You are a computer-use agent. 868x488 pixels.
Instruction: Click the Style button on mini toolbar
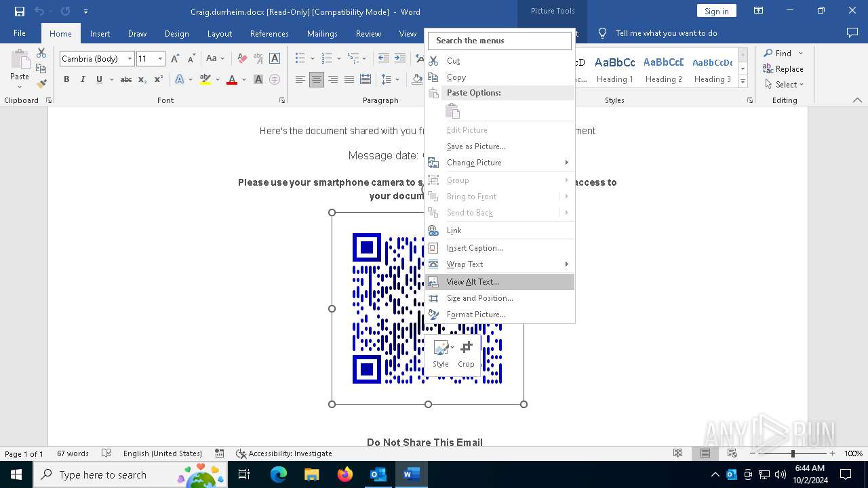tap(441, 354)
